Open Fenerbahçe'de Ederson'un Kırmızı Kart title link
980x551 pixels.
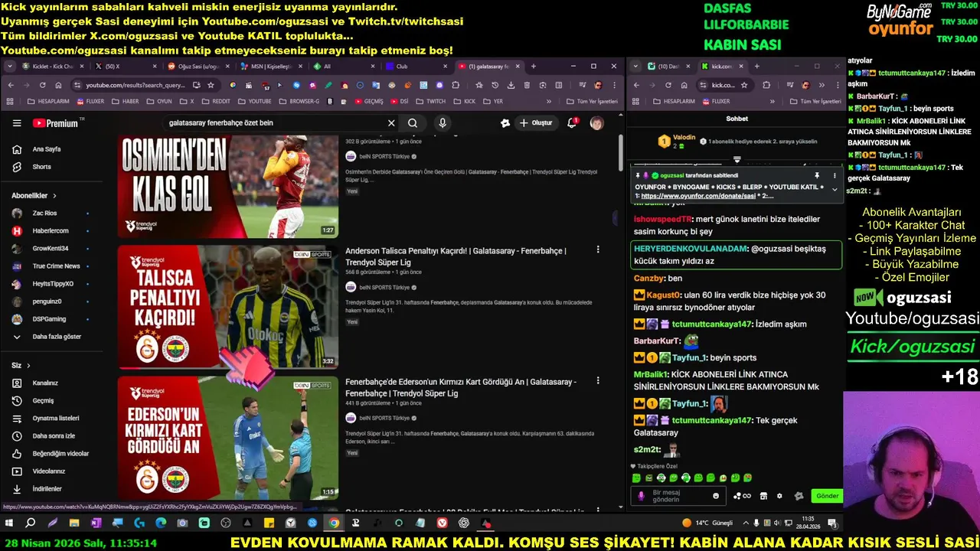click(x=461, y=387)
